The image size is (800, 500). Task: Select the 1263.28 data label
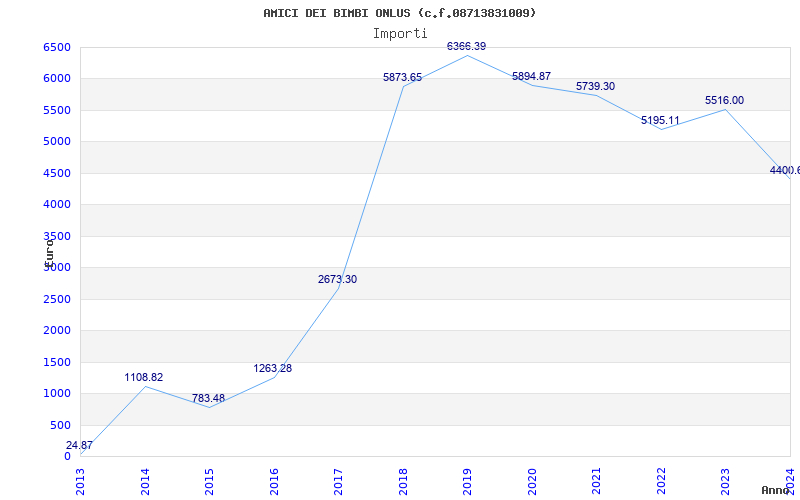(272, 368)
